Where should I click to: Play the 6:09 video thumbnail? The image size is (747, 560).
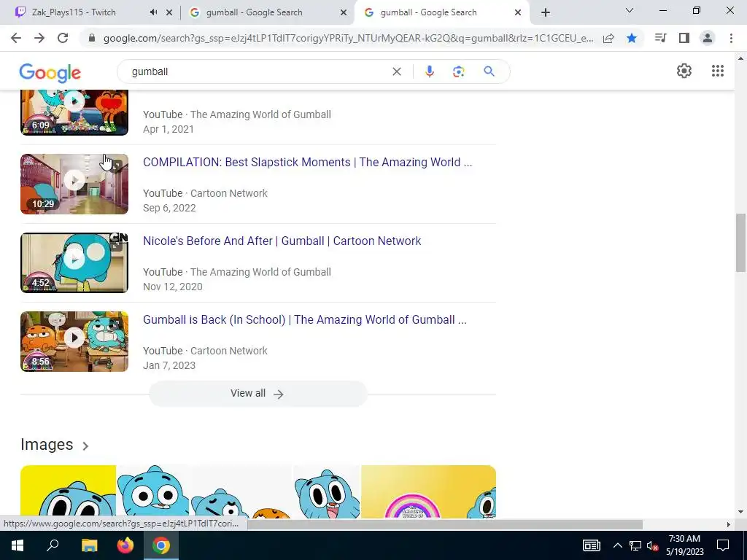(x=74, y=113)
